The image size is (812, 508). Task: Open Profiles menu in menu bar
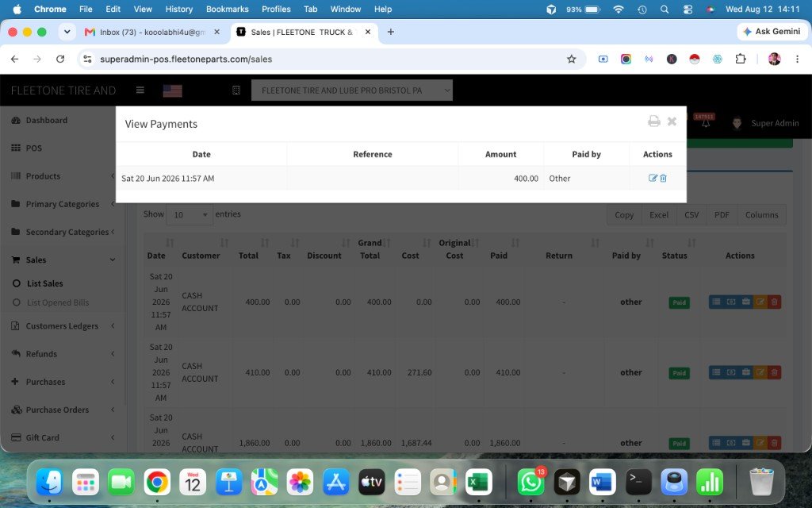click(276, 9)
